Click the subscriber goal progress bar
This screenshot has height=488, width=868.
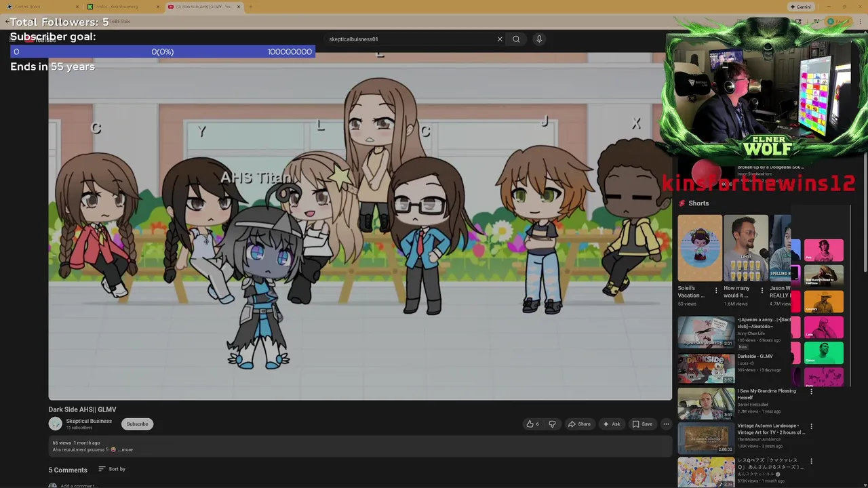[x=162, y=52]
